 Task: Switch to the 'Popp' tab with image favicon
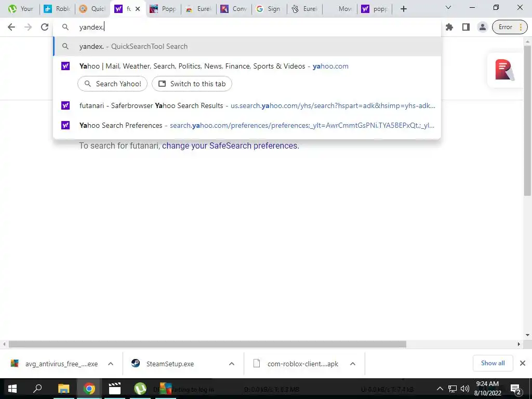click(163, 9)
